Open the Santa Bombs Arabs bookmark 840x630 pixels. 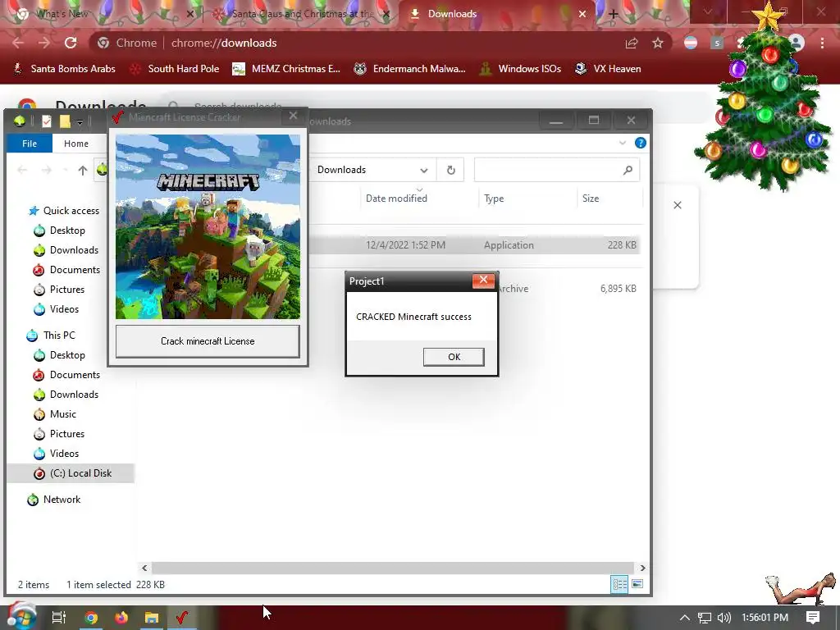64,69
